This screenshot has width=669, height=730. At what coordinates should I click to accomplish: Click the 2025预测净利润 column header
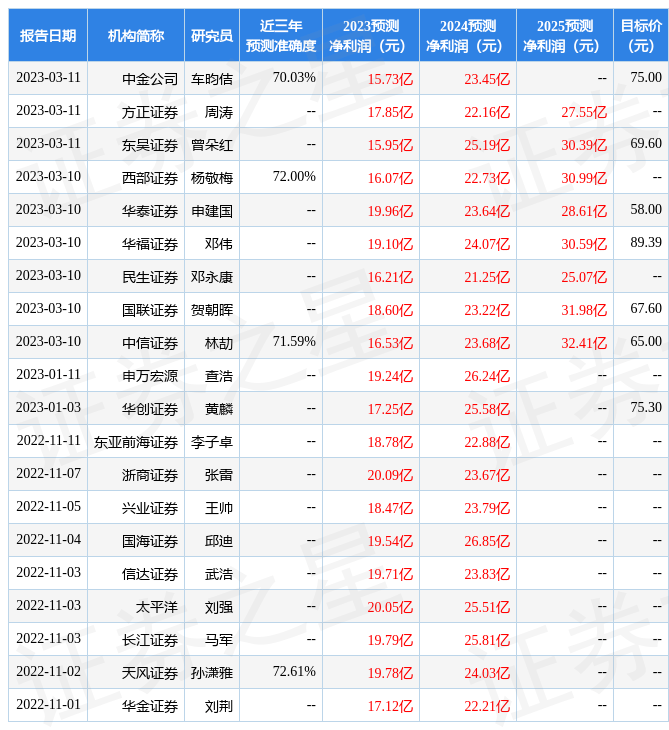coord(565,35)
